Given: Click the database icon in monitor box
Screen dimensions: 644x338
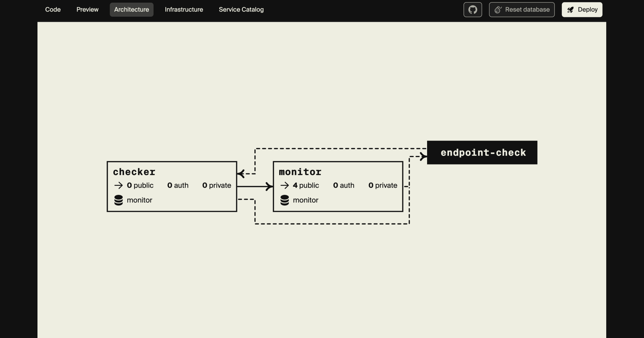Looking at the screenshot, I should pyautogui.click(x=285, y=200).
